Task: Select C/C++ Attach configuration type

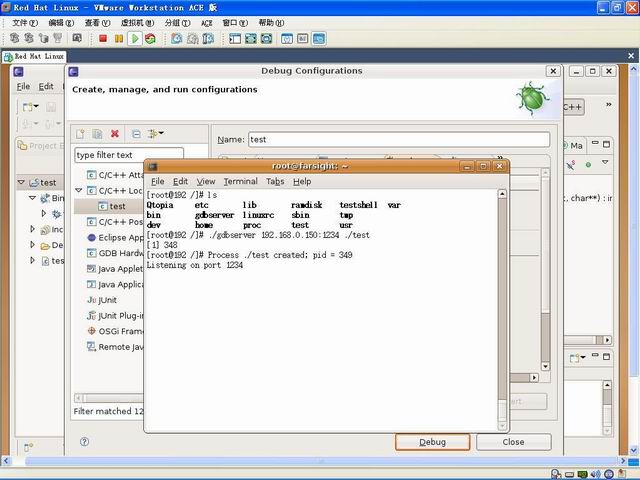Action: tap(115, 175)
